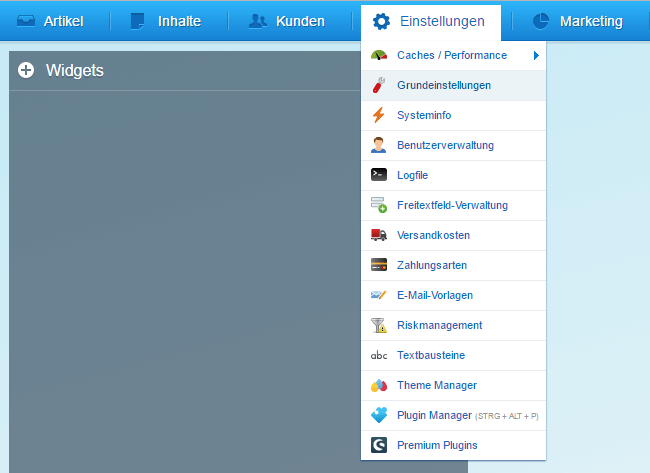Click the STRG + ALT + P shortcut hint
The width and height of the screenshot is (650, 473).
click(x=507, y=416)
